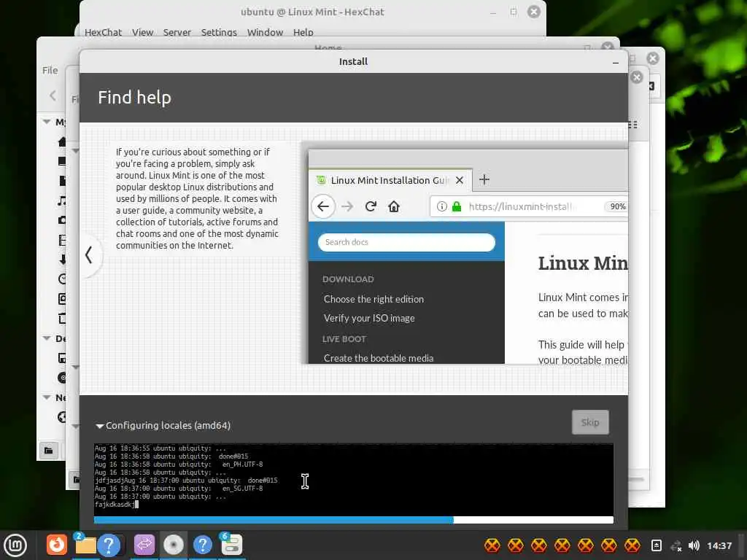
Task: Open View menu in HexChat window
Action: 142,32
